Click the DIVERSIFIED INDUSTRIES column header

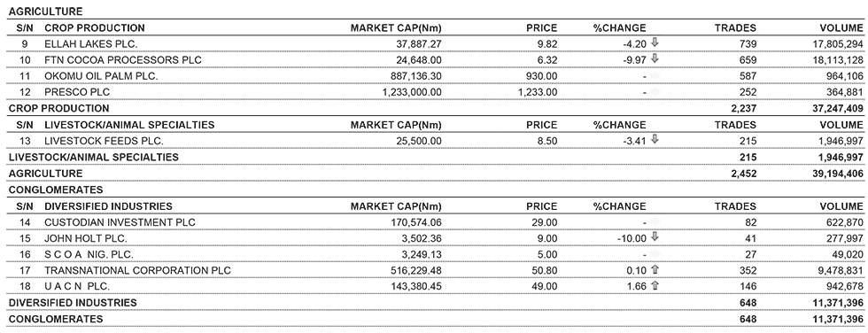108,206
